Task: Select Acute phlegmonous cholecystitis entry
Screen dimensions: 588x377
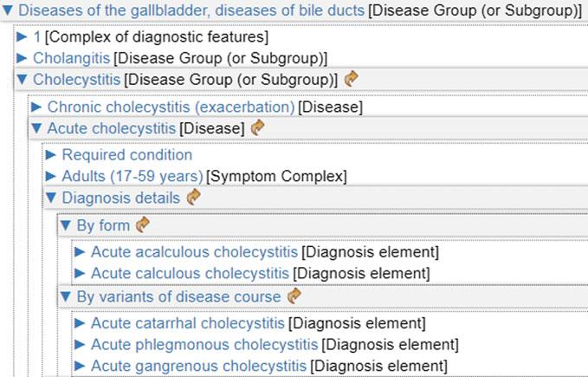Action: (204, 344)
